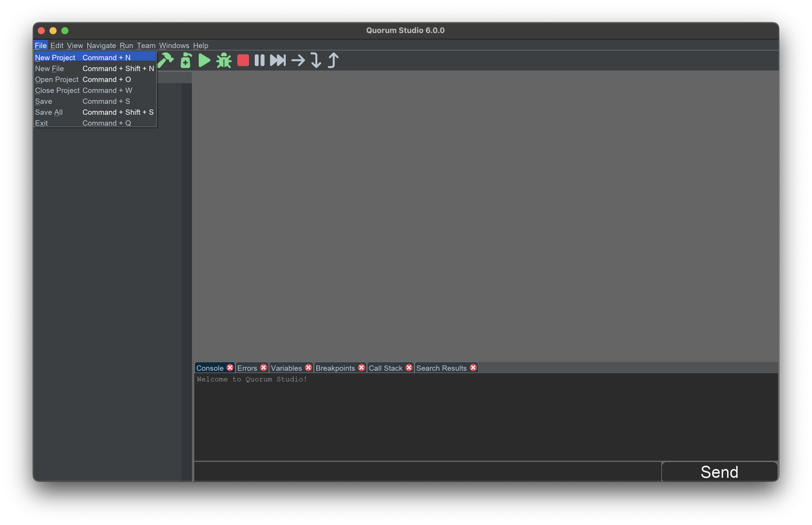Close the Variables tab
The image size is (812, 525).
308,367
